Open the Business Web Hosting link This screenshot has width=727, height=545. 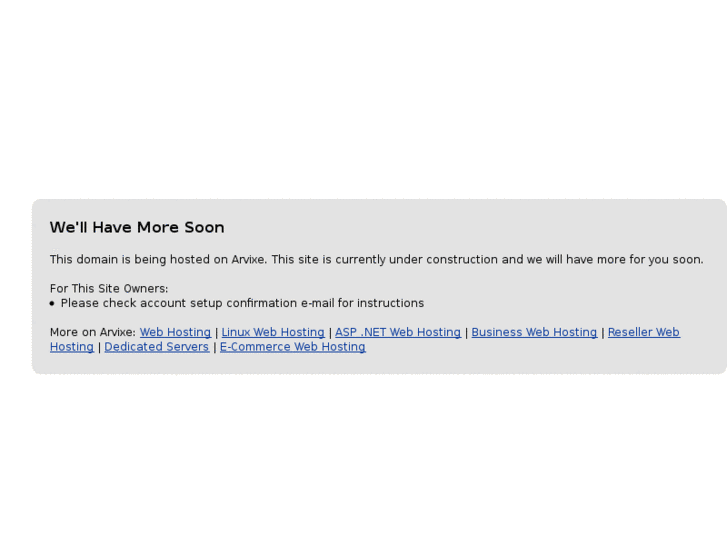534,333
